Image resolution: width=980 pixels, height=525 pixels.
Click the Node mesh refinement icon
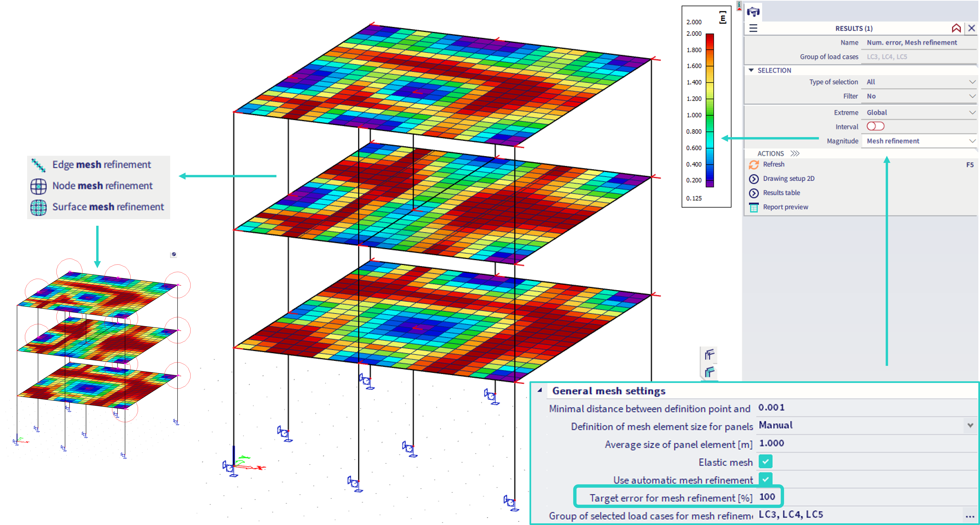click(x=39, y=186)
